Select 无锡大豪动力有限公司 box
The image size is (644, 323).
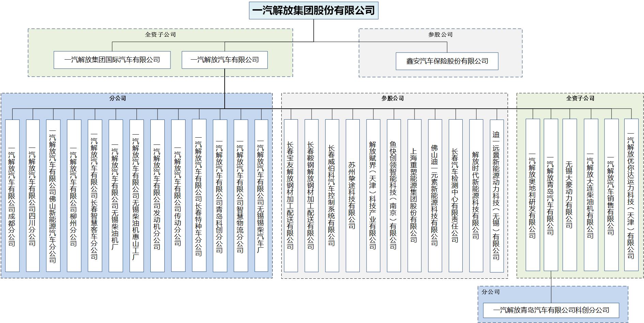pos(570,195)
